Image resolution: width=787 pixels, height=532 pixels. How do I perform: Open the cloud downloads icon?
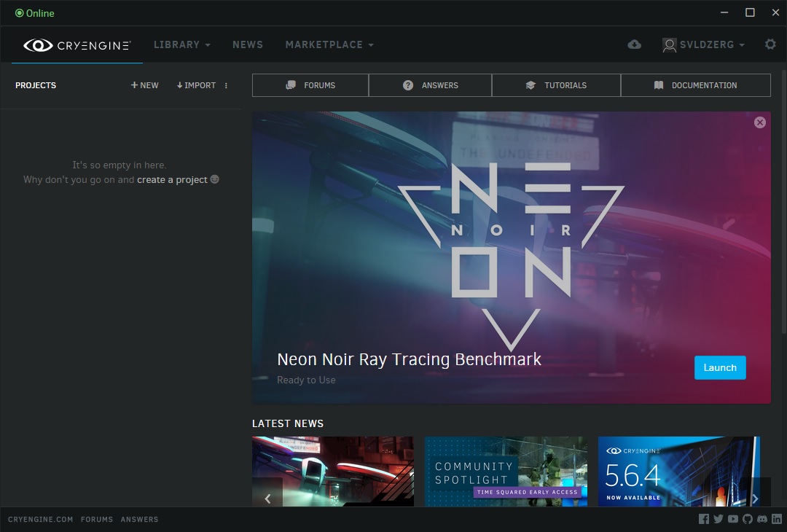[x=635, y=44]
